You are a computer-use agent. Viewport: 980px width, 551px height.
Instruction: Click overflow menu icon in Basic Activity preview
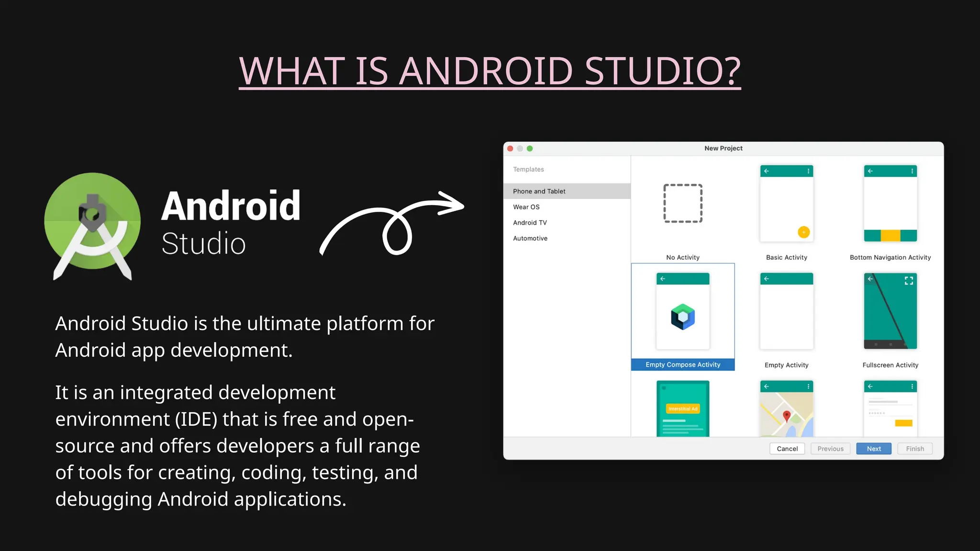pyautogui.click(x=809, y=171)
